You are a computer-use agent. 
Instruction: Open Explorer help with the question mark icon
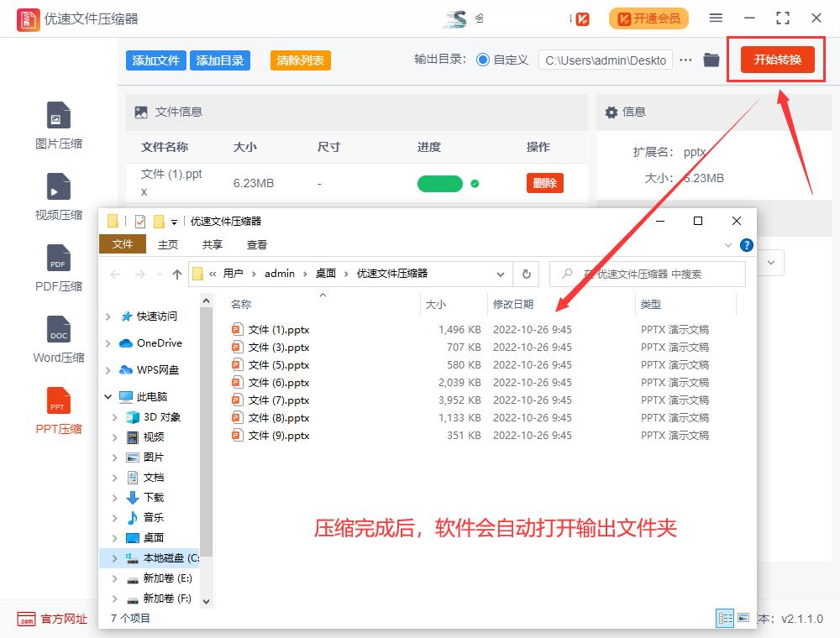(x=747, y=245)
